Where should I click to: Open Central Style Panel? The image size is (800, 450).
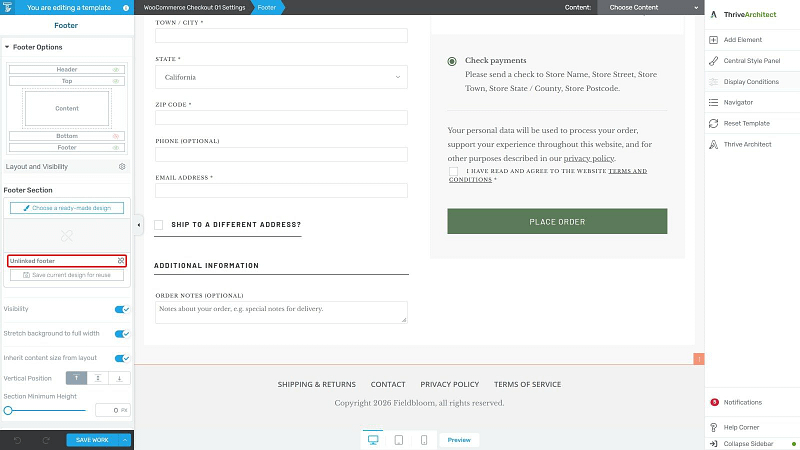coord(752,61)
